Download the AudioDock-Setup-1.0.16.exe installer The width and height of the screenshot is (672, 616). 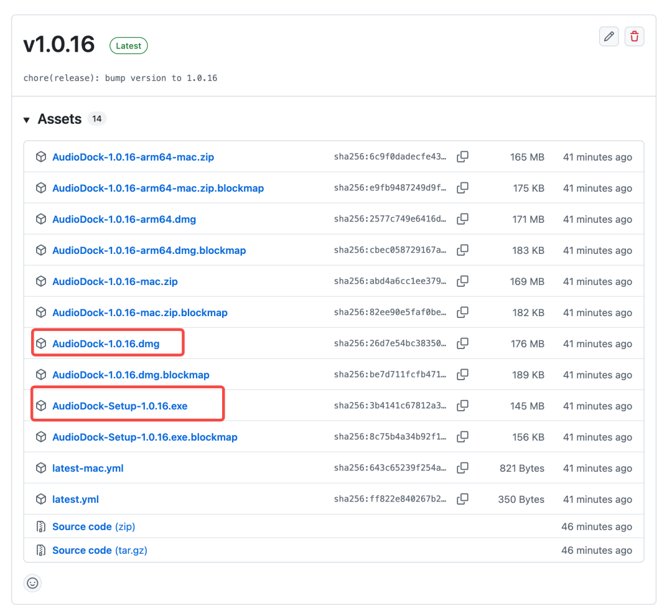(x=120, y=406)
